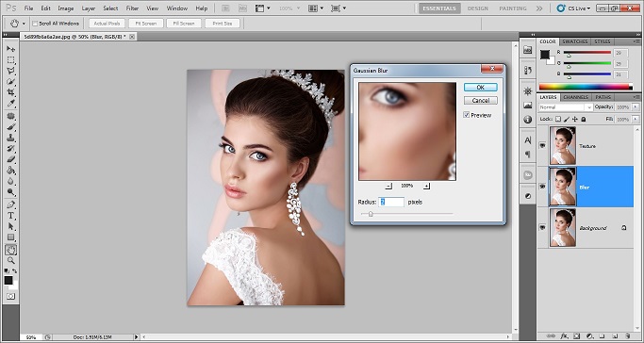Click the add layer mask icon
The width and height of the screenshot is (644, 343).
click(577, 336)
